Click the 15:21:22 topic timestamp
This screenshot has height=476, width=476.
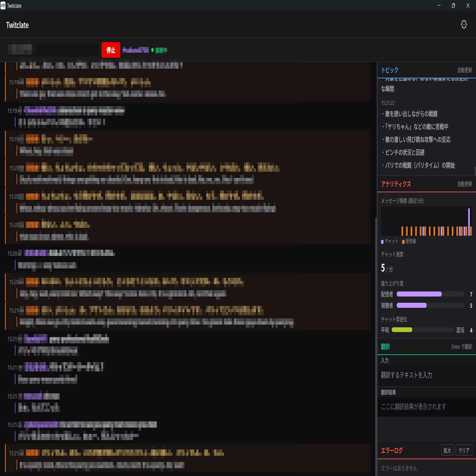tap(388, 103)
